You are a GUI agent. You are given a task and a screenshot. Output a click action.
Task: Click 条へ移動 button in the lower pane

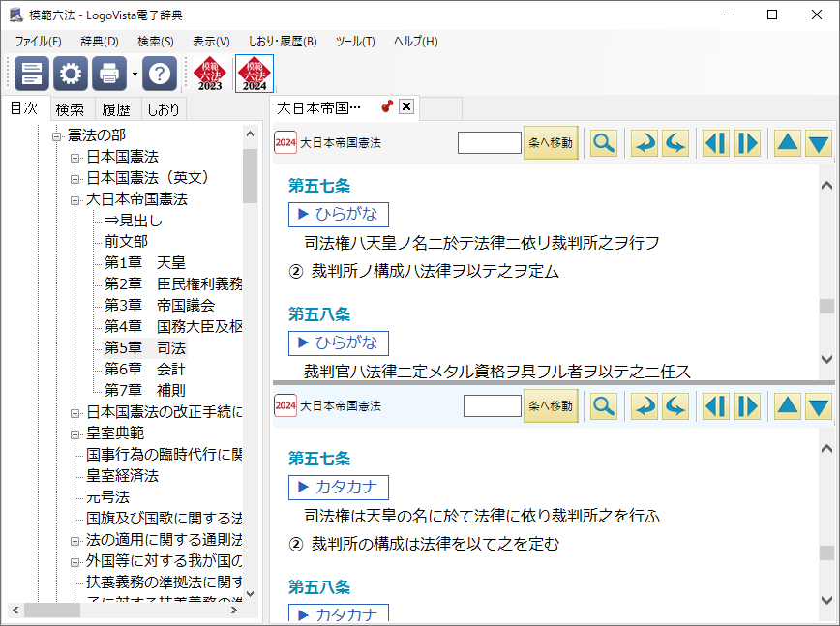[x=551, y=406]
